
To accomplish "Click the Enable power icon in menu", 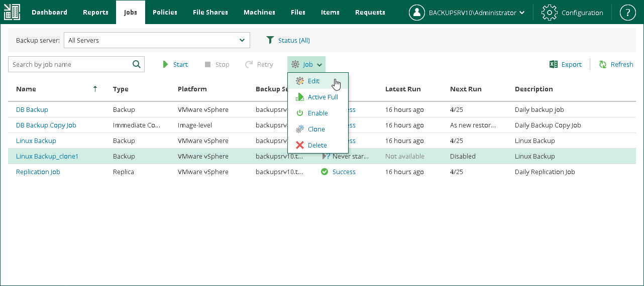I will coord(300,113).
